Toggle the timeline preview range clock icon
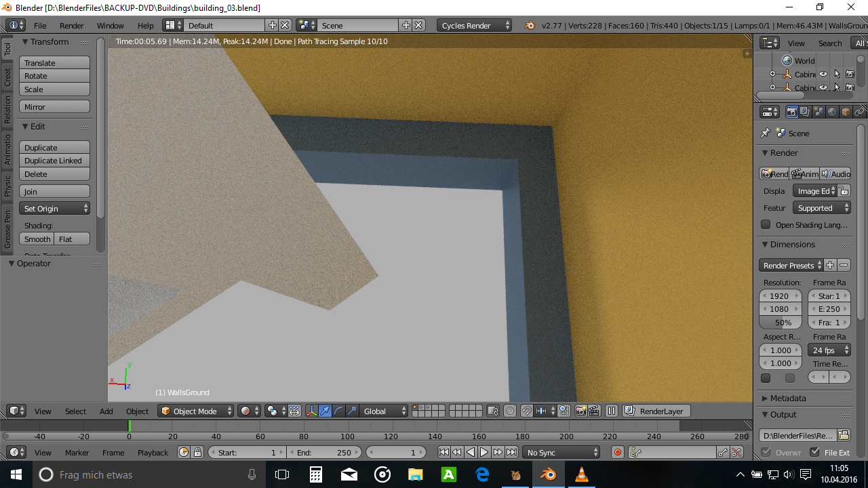 tap(184, 452)
